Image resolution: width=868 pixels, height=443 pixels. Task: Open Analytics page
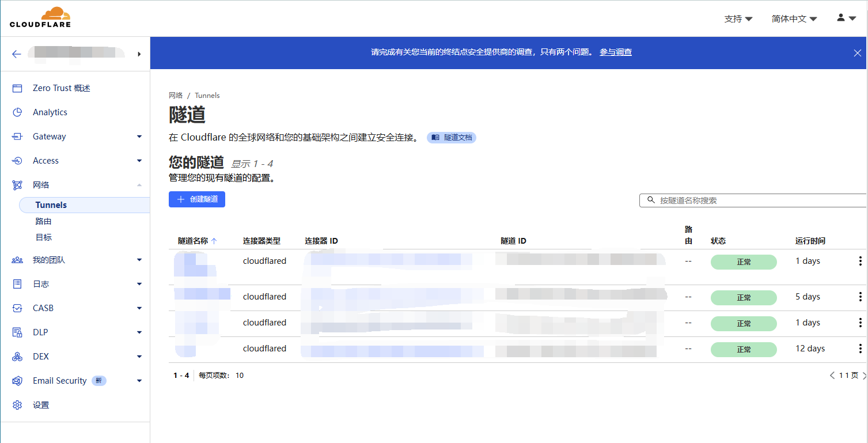(x=50, y=112)
